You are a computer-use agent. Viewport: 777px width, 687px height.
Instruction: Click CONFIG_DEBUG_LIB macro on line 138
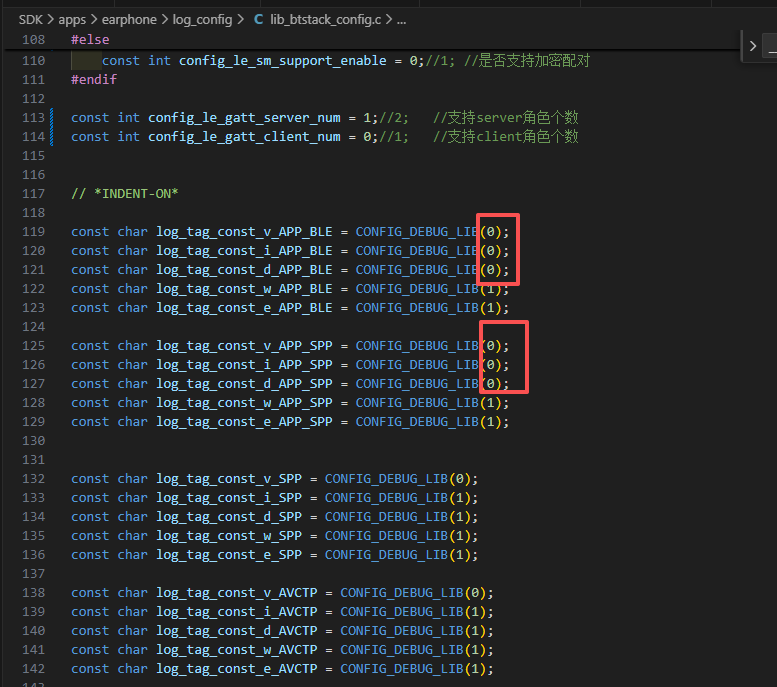click(401, 593)
